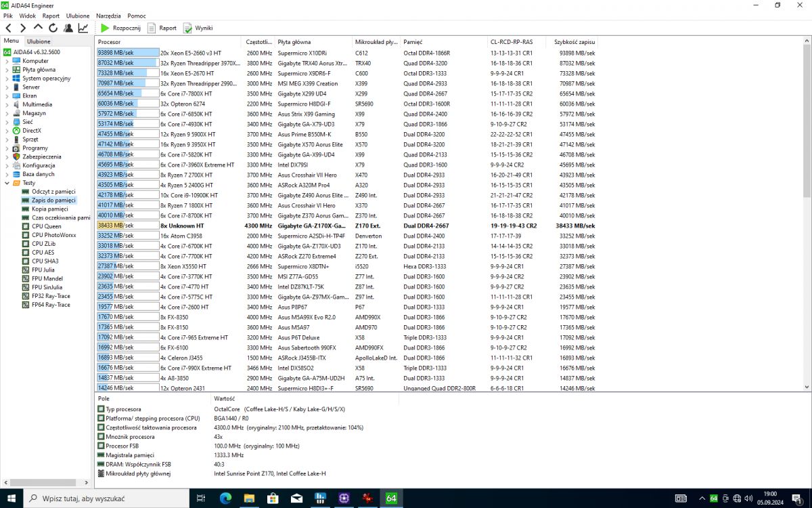Select the Menu sidebar tab
Image resolution: width=812 pixels, height=508 pixels.
[12, 41]
